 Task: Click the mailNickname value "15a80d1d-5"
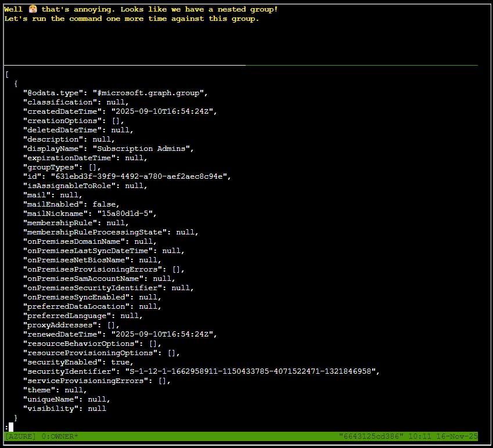(127, 214)
